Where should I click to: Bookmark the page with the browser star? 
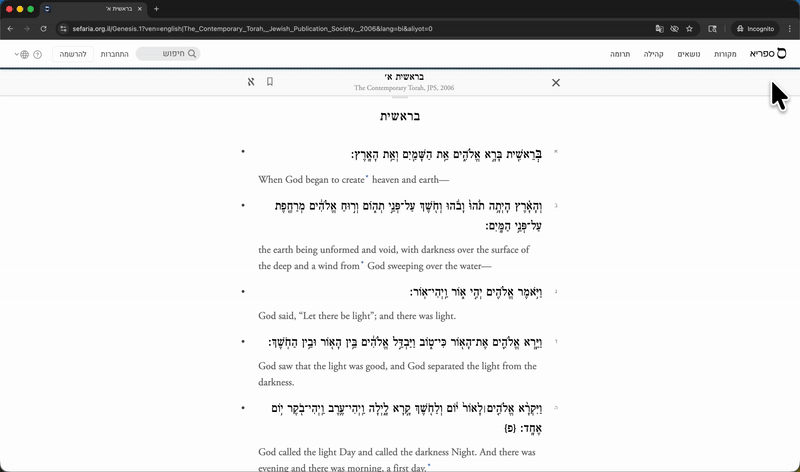pos(715,29)
